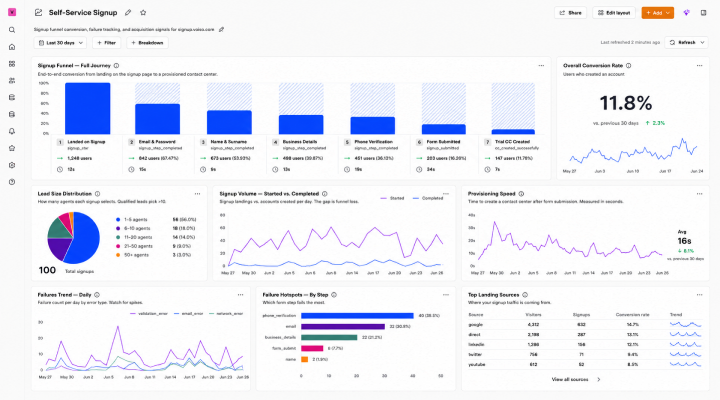Click the business_details bar in Failure Hotspots
This screenshot has width=720, height=400.
(x=329, y=338)
